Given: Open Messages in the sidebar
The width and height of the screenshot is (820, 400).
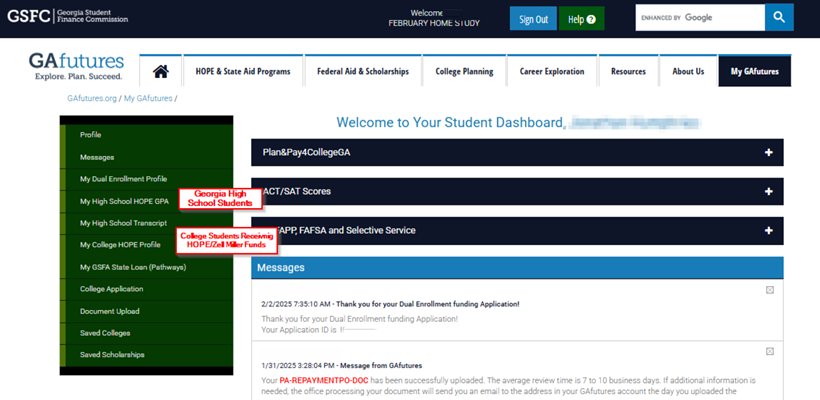Looking at the screenshot, I should pyautogui.click(x=146, y=157).
